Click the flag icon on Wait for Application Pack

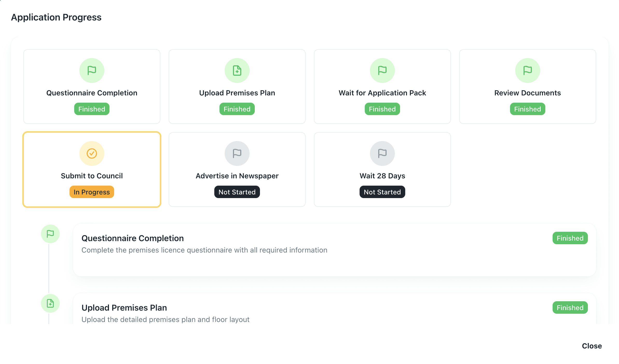coord(382,70)
